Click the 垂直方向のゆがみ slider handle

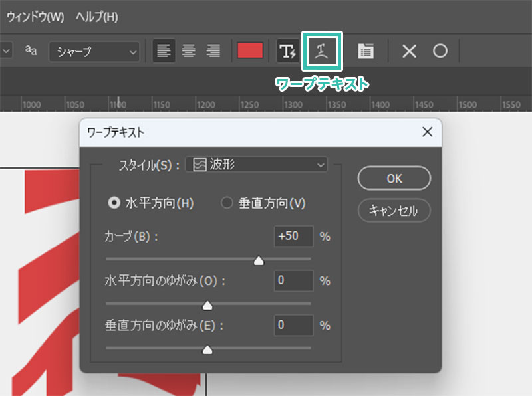[x=207, y=349]
